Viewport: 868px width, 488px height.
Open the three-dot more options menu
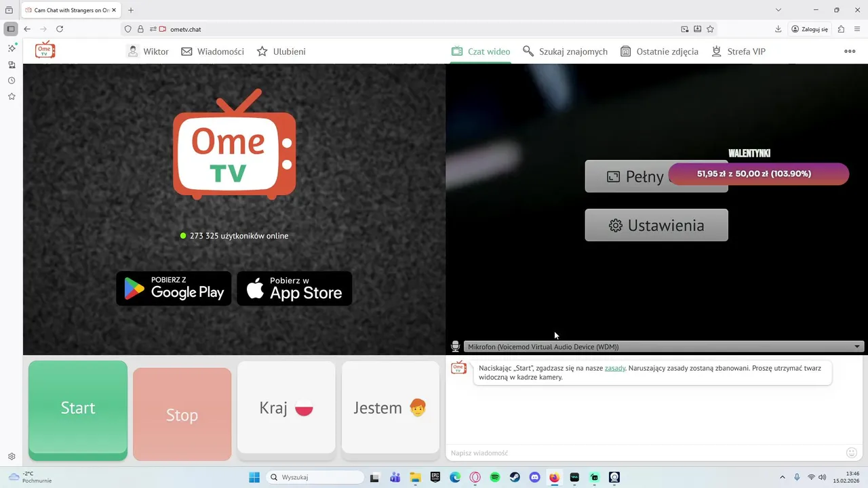coord(850,52)
